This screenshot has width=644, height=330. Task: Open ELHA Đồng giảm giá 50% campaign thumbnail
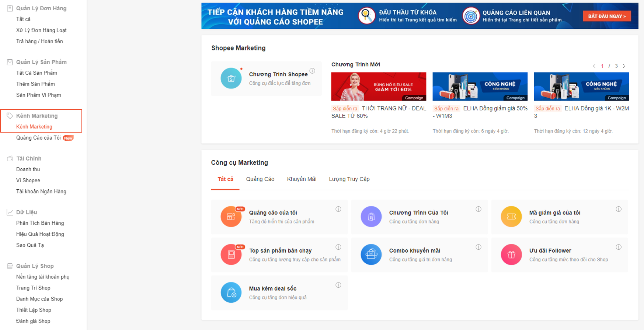480,87
